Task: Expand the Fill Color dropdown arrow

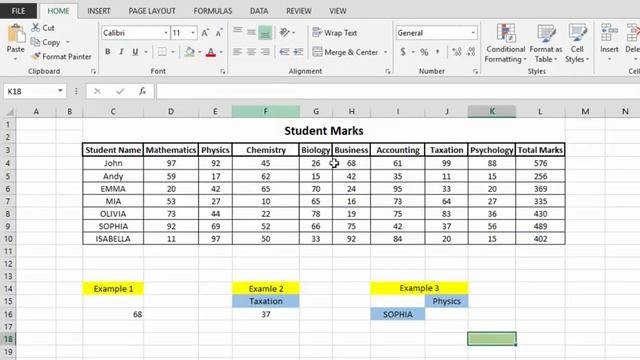Action: pyautogui.click(x=200, y=52)
